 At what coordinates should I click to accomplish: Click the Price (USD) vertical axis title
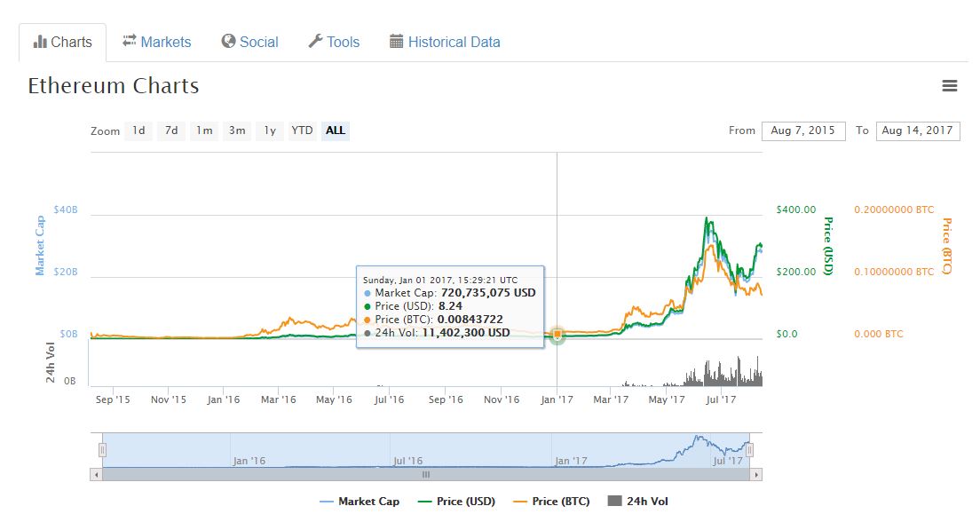click(x=828, y=246)
